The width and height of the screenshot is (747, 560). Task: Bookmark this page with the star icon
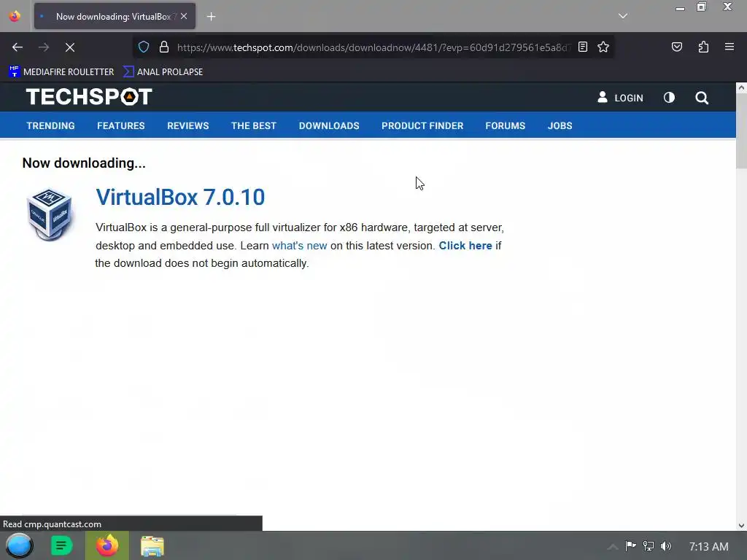point(603,47)
